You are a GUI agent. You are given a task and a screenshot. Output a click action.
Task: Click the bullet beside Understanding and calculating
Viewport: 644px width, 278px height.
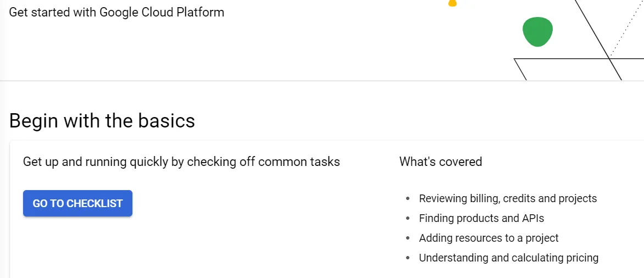click(407, 258)
